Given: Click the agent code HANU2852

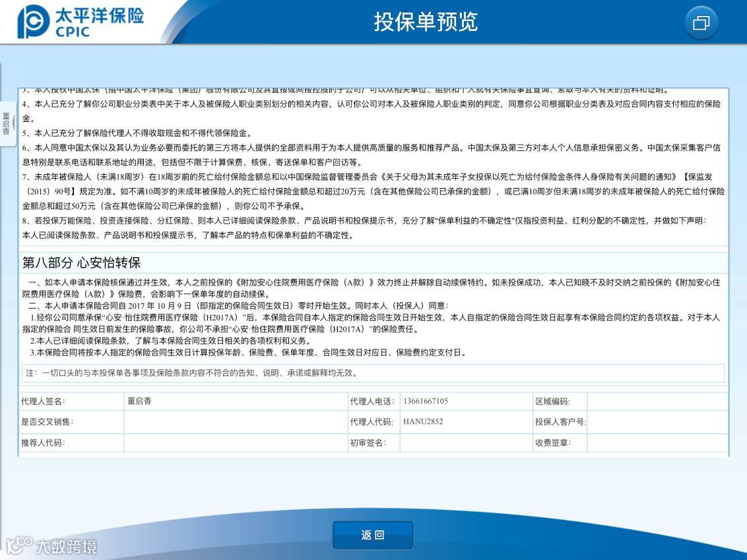Looking at the screenshot, I should [423, 421].
